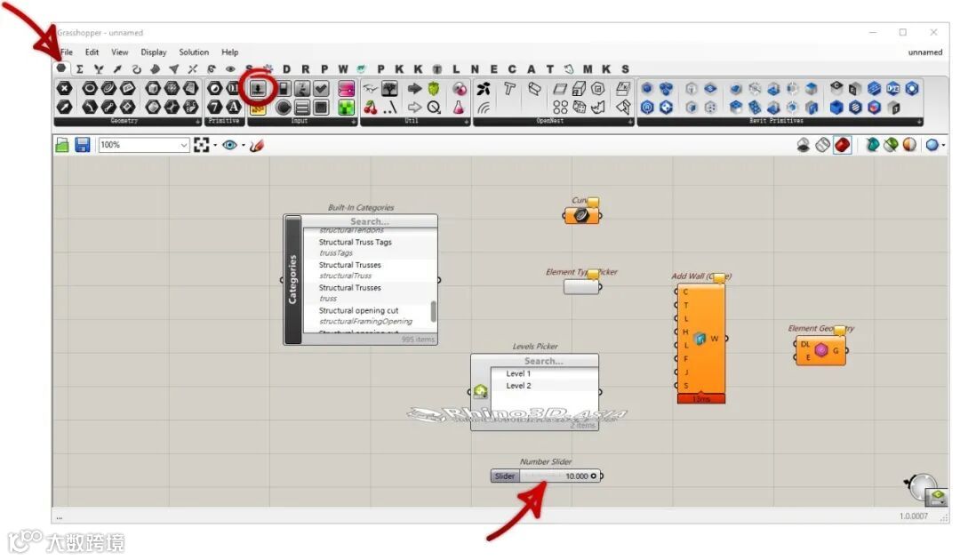The image size is (960, 560).
Task: Select the Curve parameter component
Action: (581, 215)
